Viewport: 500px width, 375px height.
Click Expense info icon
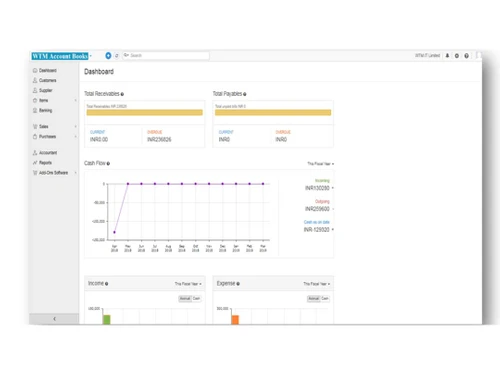click(x=238, y=284)
